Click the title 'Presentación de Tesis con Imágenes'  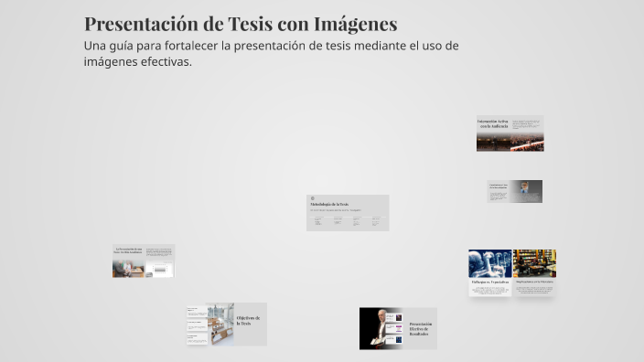pyautogui.click(x=241, y=24)
